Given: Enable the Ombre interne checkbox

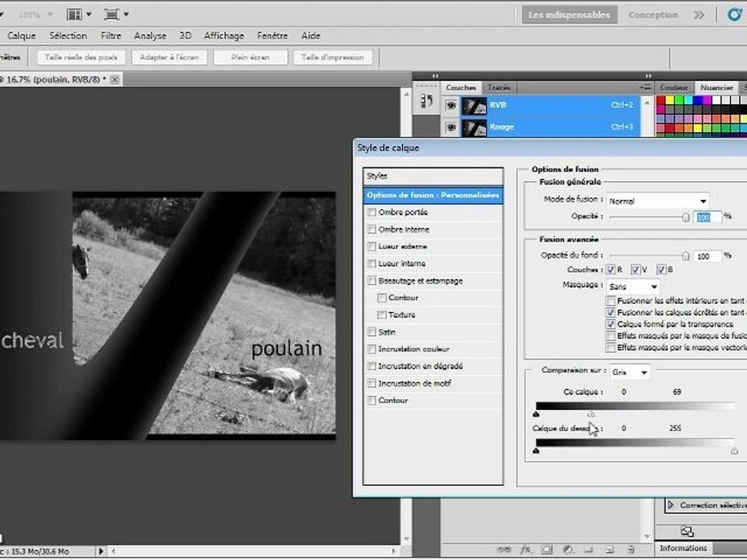Looking at the screenshot, I should tap(372, 229).
